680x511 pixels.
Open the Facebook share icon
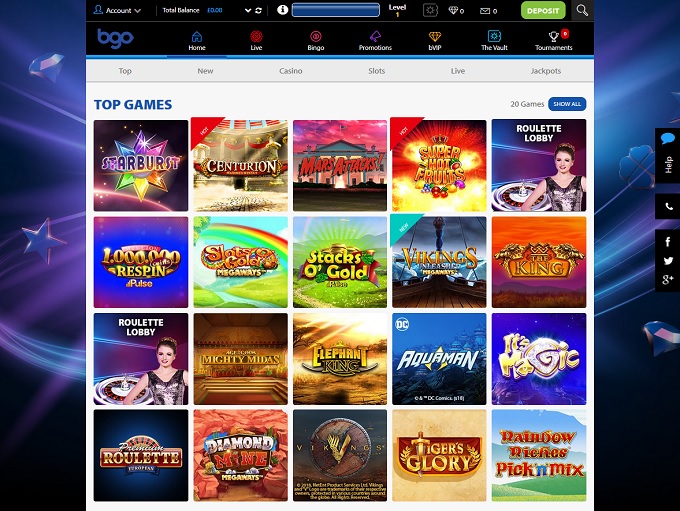tap(668, 242)
